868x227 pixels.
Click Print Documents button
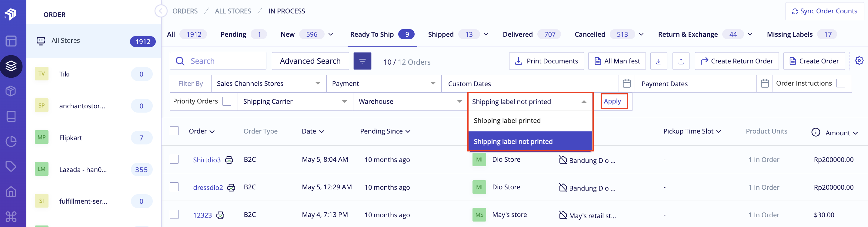tap(546, 61)
